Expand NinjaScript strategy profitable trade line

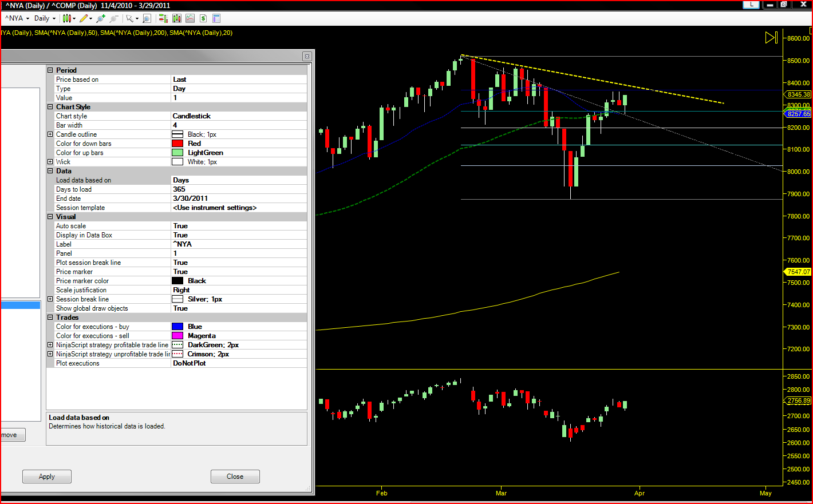pyautogui.click(x=50, y=345)
